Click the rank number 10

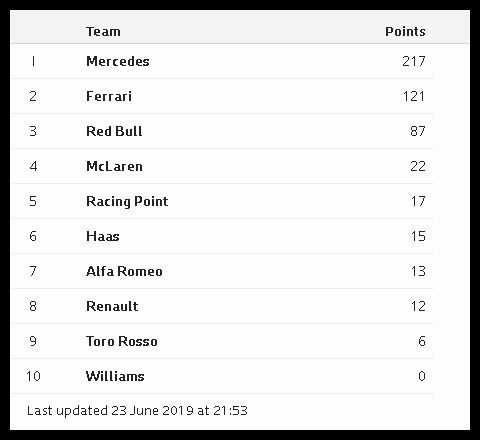(x=33, y=376)
